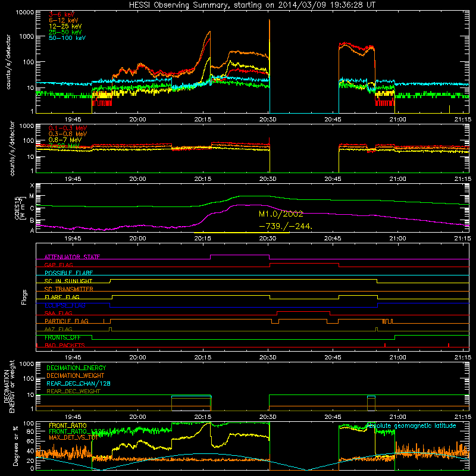The height and width of the screenshot is (476, 476).
Task: Click the -739./-244. flare position text
Action: [x=286, y=226]
